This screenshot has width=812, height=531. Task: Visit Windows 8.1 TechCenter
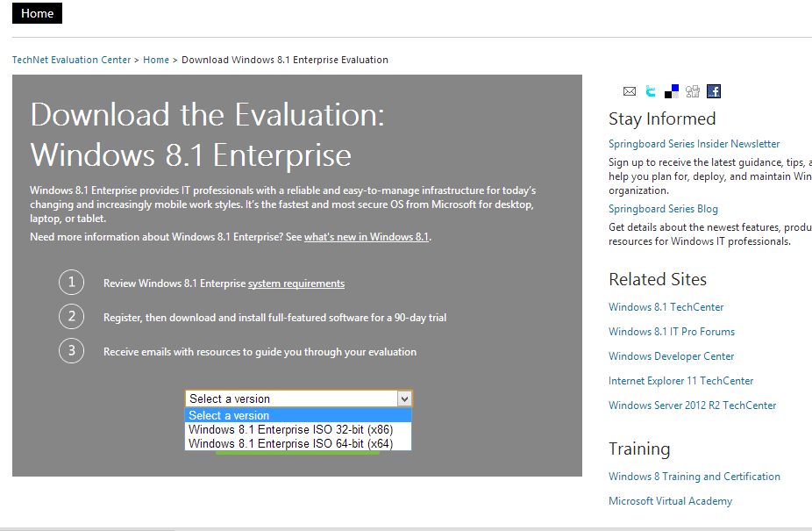coord(666,307)
